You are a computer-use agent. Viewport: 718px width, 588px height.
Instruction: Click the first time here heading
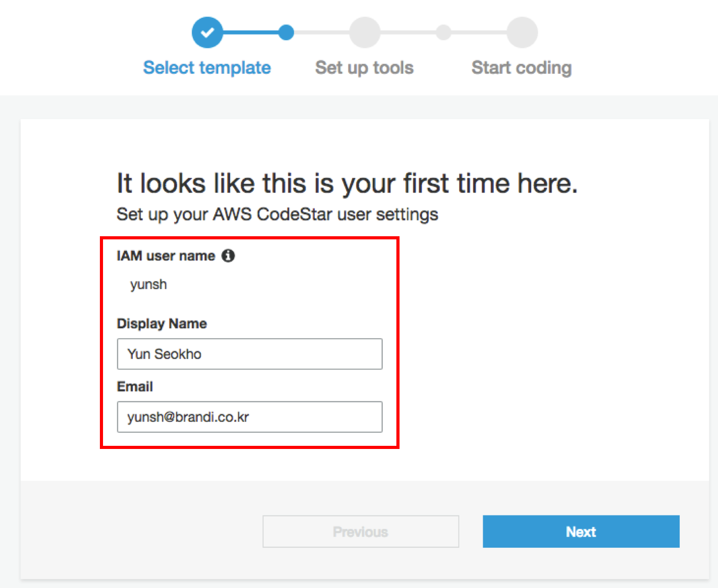point(347,183)
